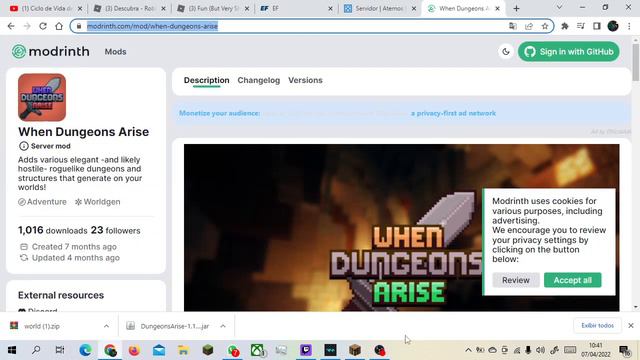Launch Microsoft Edge from the taskbar
The image size is (640, 360).
coord(85,350)
